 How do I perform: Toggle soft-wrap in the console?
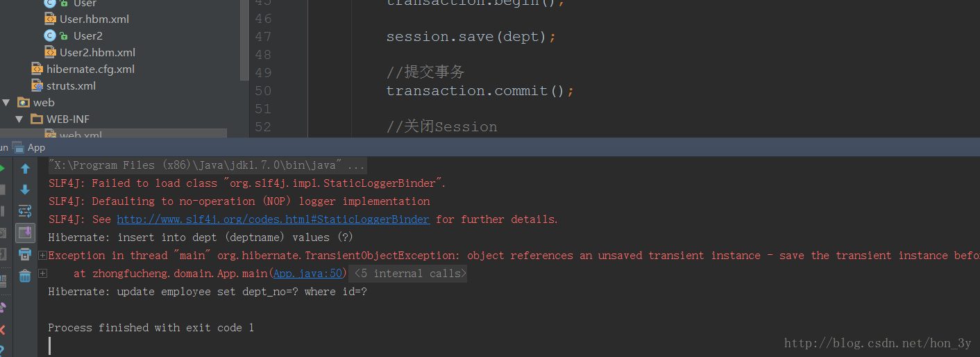click(25, 211)
